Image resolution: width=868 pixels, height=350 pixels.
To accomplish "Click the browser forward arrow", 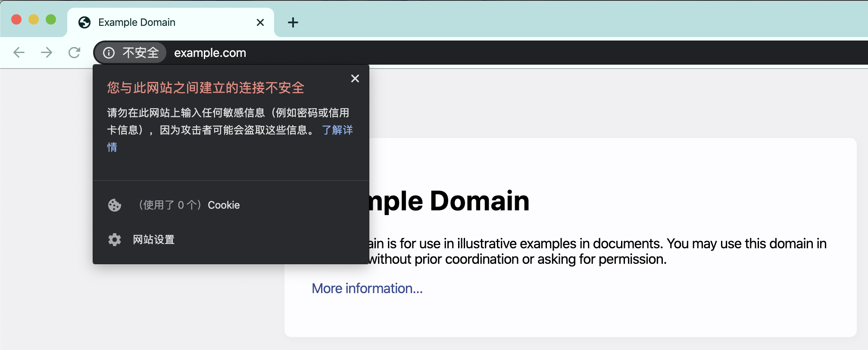I will pyautogui.click(x=47, y=53).
